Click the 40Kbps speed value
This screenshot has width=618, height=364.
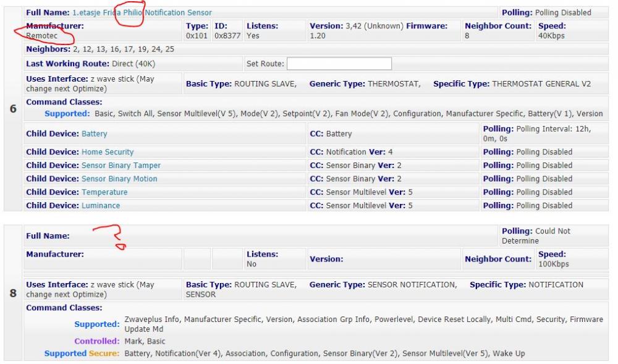[x=552, y=36]
